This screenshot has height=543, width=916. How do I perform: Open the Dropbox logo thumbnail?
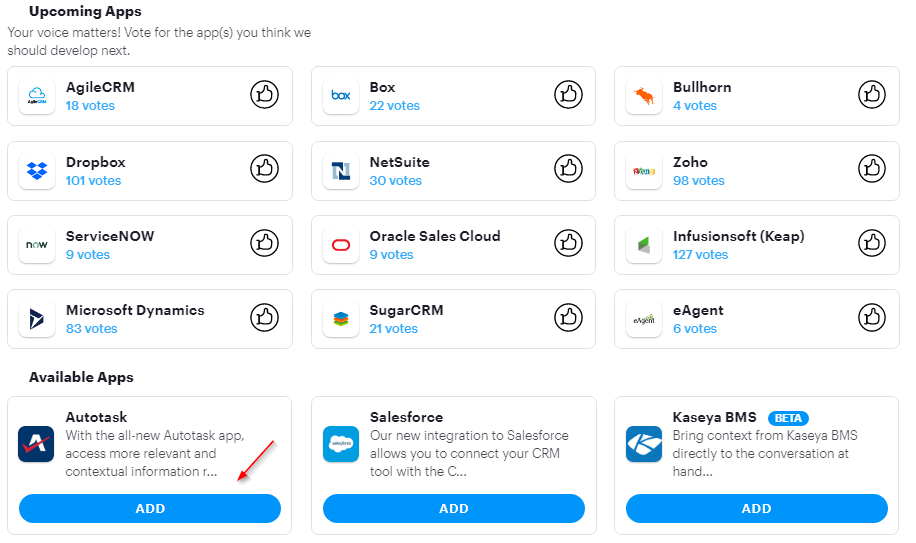click(37, 170)
